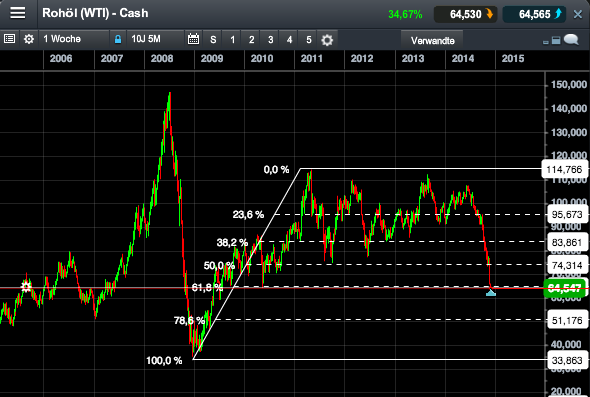Click the 130,000 price axis label
The image size is (590, 397).
(x=569, y=132)
